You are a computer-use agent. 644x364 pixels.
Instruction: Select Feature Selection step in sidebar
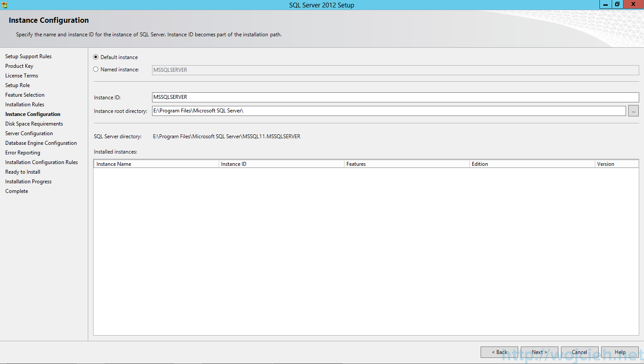(25, 95)
